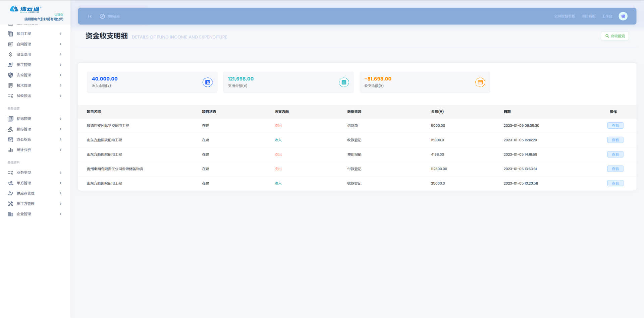This screenshot has width=644, height=318.
Task: Click the income amount wallet icon
Action: click(x=207, y=82)
